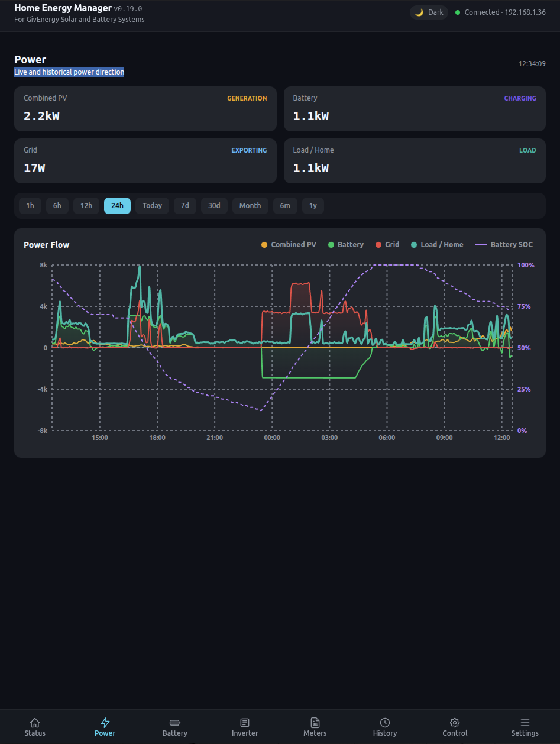Click the LOAD status label
The image size is (560, 744).
pyautogui.click(x=527, y=151)
